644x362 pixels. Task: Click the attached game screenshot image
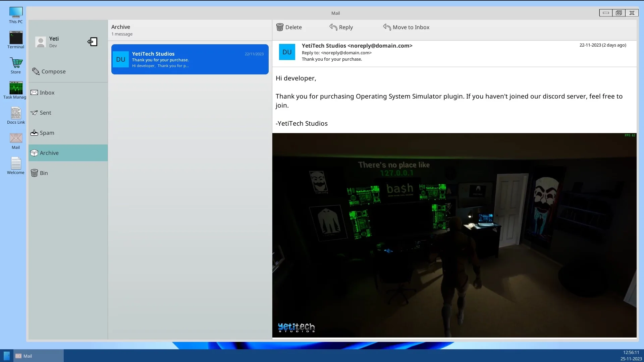[454, 235]
